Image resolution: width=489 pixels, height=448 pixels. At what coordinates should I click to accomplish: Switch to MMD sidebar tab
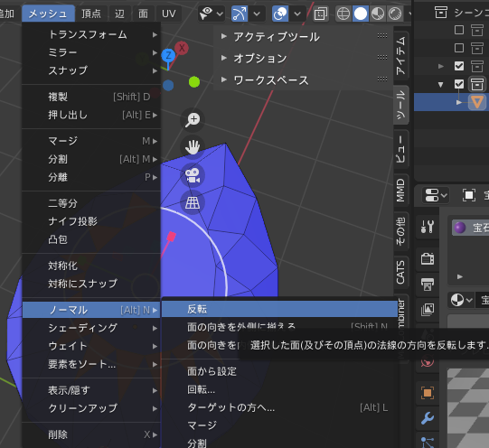coord(401,191)
